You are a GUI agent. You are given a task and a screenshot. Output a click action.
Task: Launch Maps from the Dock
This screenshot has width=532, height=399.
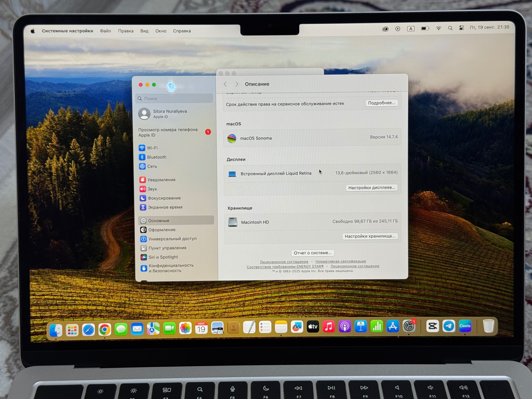(x=153, y=329)
